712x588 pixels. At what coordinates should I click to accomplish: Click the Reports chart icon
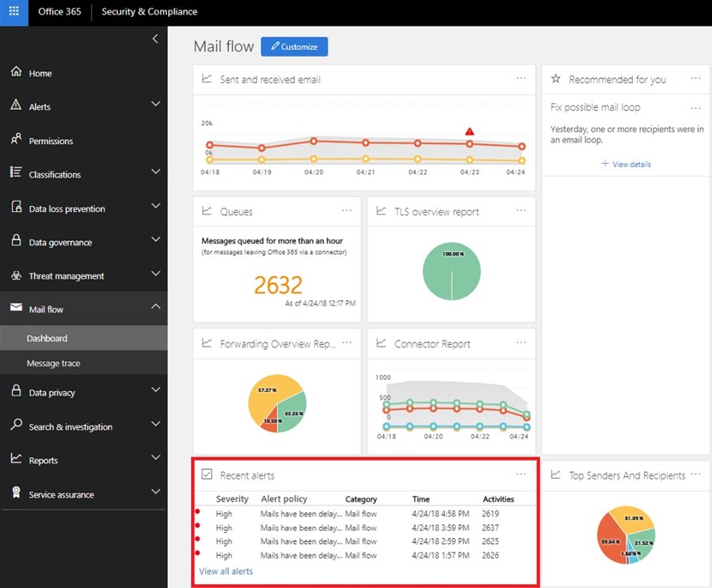(16, 458)
